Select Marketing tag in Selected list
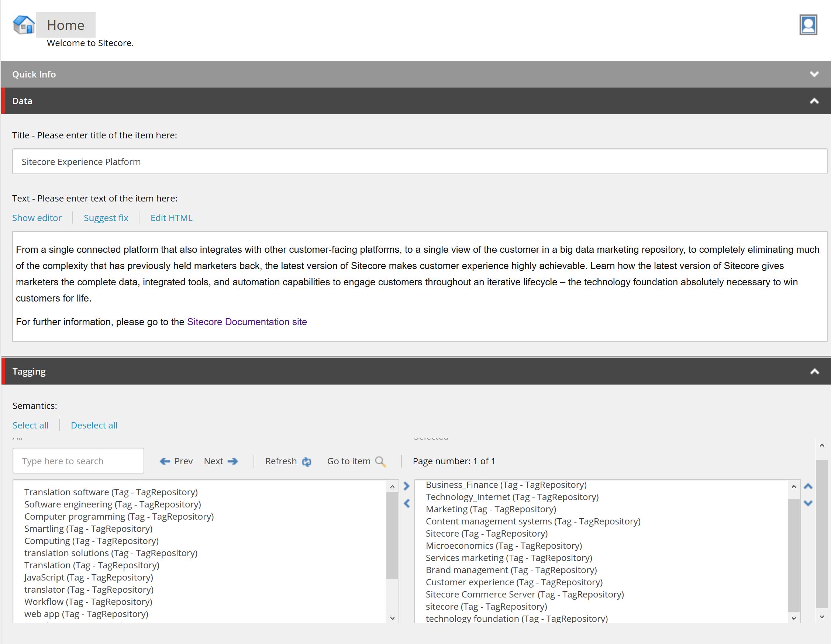This screenshot has height=644, width=831. click(491, 509)
